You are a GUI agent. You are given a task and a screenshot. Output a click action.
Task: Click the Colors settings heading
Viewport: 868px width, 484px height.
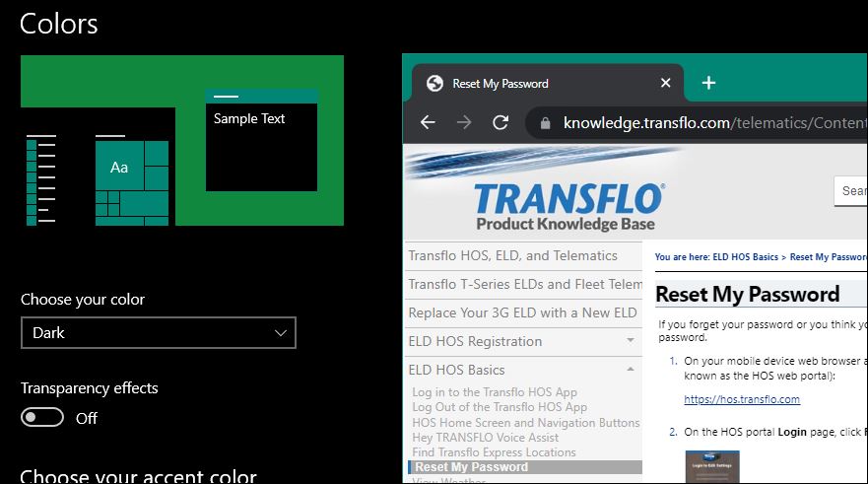59,24
